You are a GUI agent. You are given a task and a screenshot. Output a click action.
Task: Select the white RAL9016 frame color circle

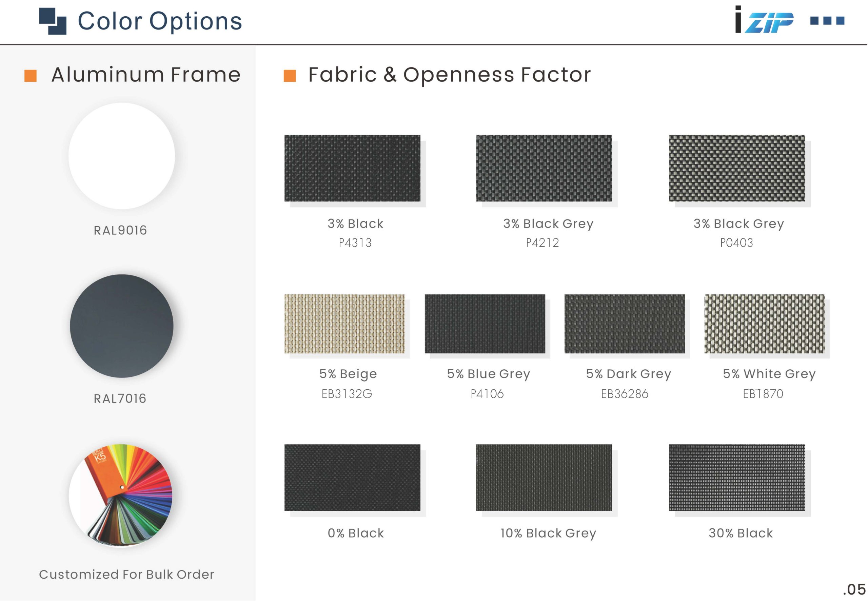click(x=122, y=156)
